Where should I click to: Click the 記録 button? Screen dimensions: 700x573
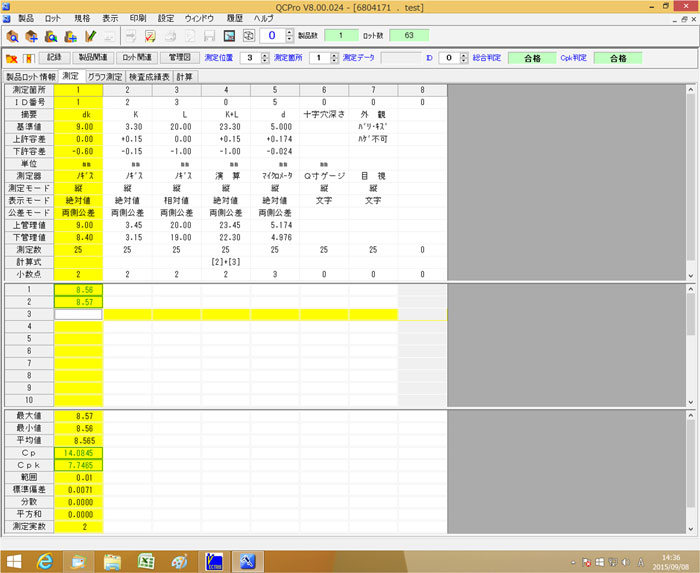(54, 58)
